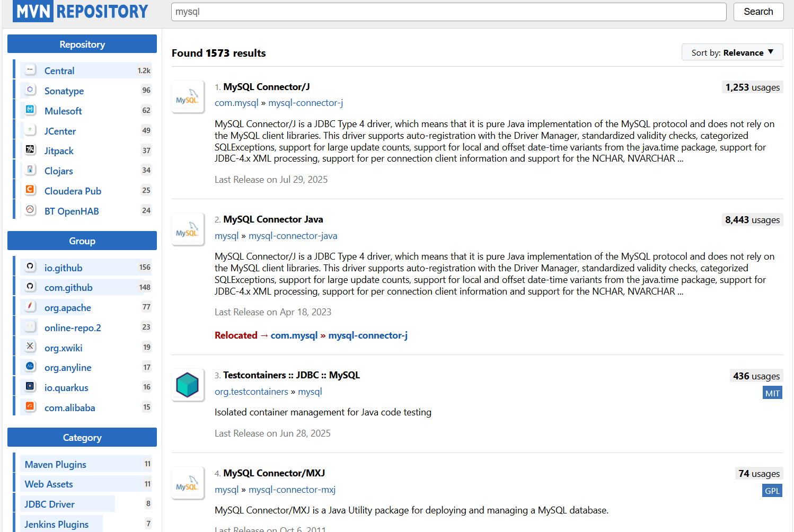This screenshot has width=794, height=532.
Task: Click the MySQL Connector/MXJ result logo
Action: [x=188, y=483]
